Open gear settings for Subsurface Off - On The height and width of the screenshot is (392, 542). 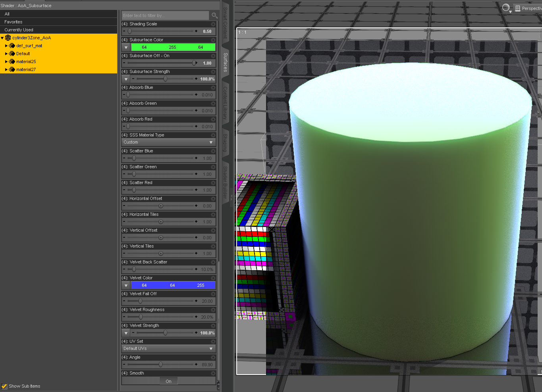(213, 56)
